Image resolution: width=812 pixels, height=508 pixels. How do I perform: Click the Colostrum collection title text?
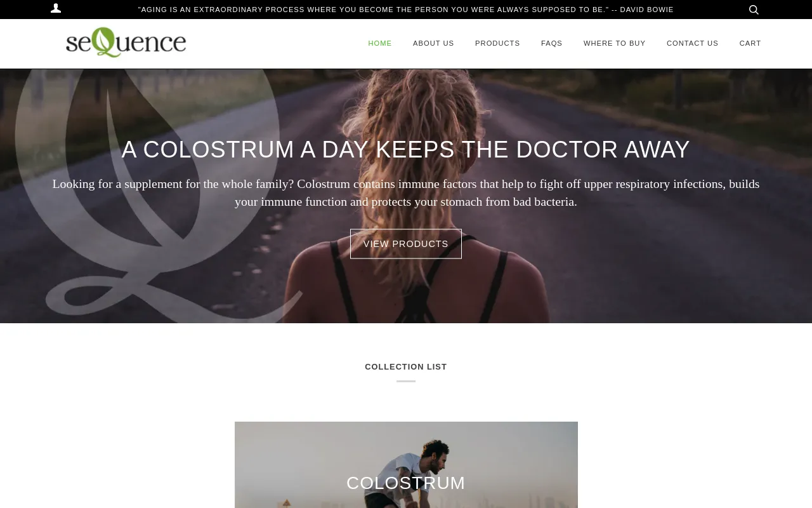point(406,483)
